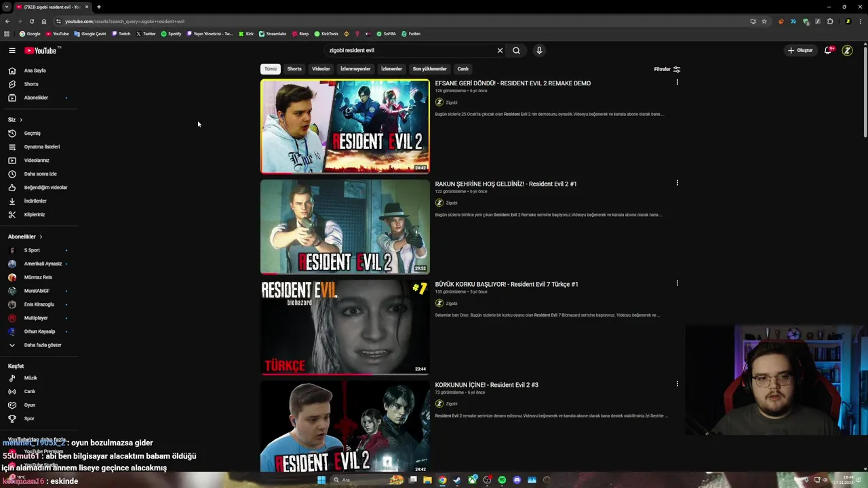Open Chrome extensions puzzle icon
This screenshot has height=488, width=868.
pyautogui.click(x=830, y=21)
